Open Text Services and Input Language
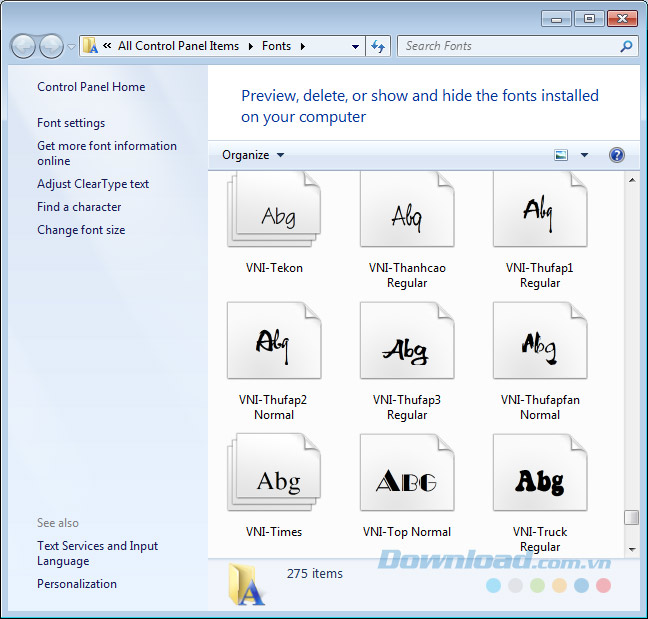648x619 pixels. pyautogui.click(x=98, y=553)
